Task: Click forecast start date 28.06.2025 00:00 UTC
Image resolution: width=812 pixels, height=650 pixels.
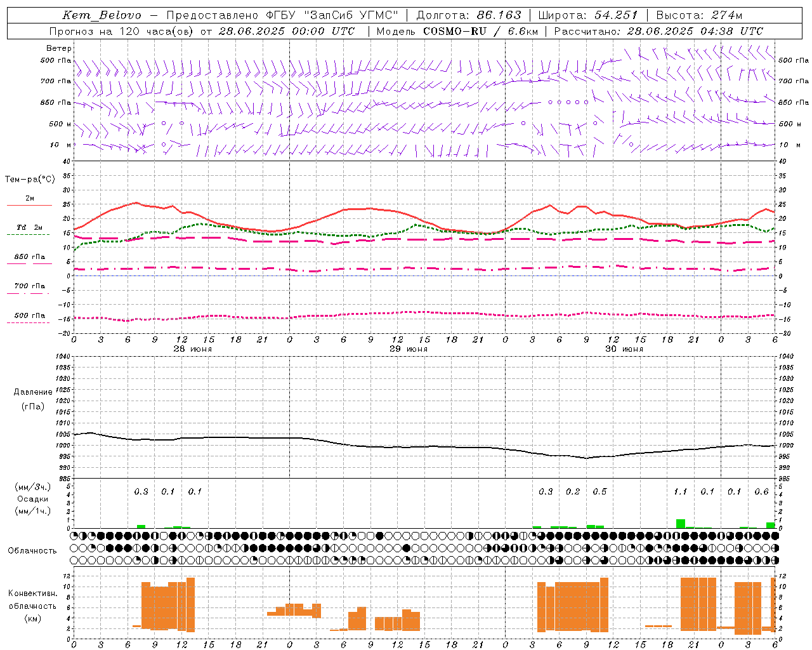Action: (x=287, y=31)
